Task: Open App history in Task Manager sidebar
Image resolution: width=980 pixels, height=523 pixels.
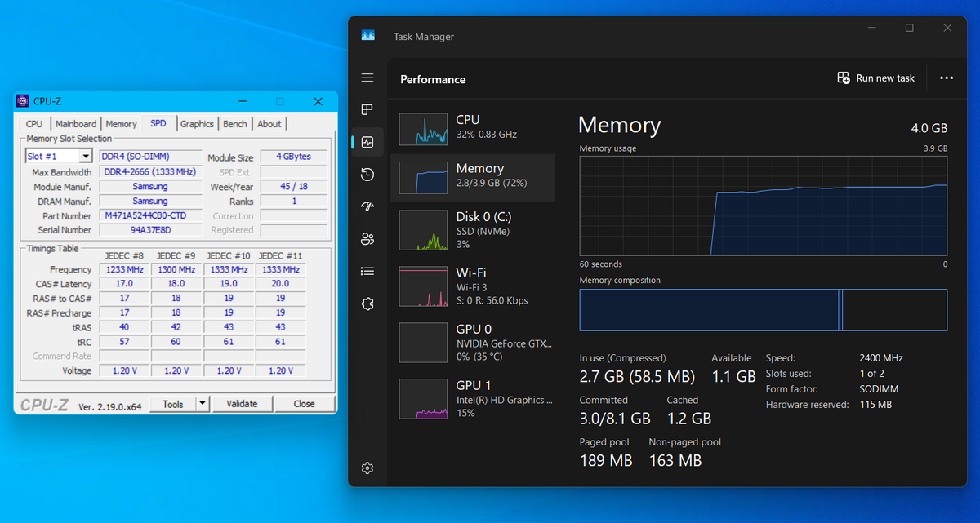Action: tap(367, 174)
